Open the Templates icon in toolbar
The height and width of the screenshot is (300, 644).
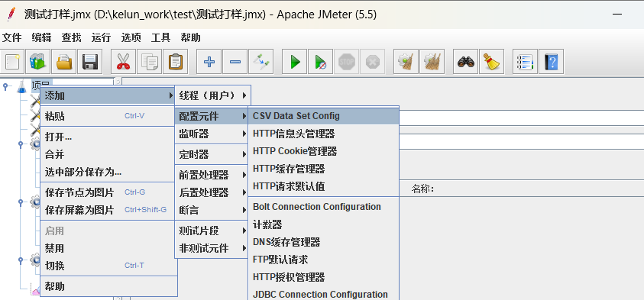click(38, 62)
